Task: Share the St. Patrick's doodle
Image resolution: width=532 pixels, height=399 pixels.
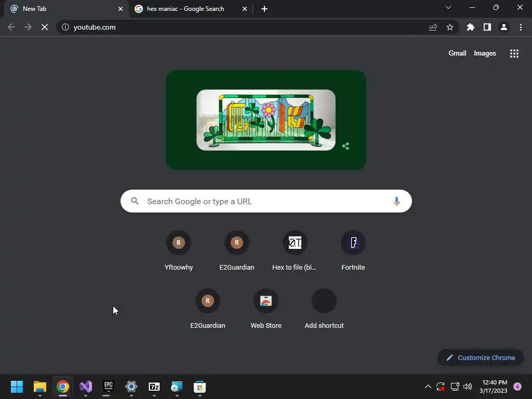Action: click(345, 146)
